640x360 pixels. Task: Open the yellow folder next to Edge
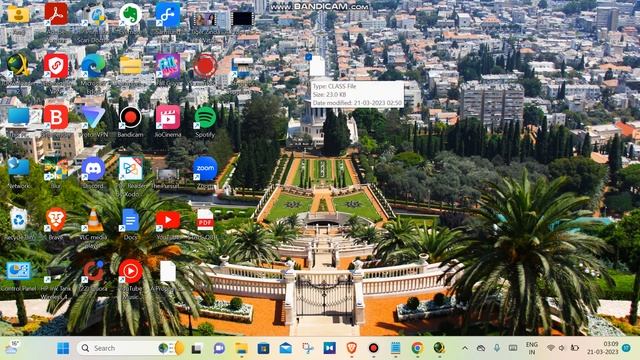coord(130,66)
